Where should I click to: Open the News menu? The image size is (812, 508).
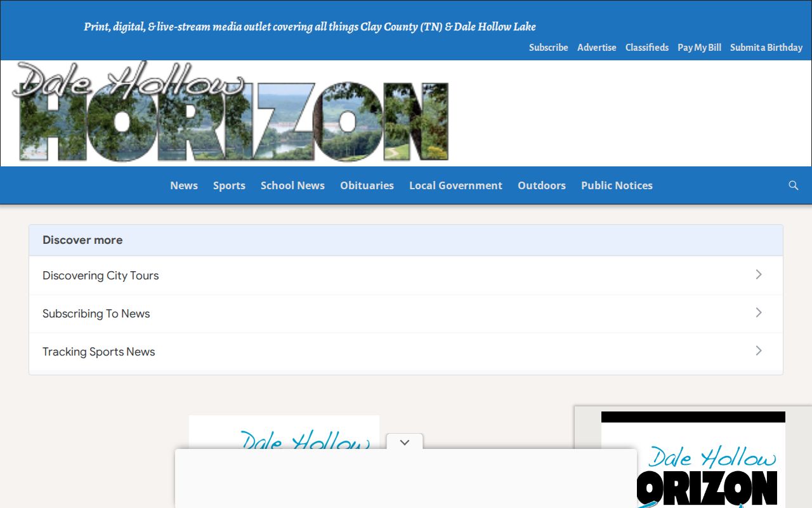pyautogui.click(x=184, y=185)
